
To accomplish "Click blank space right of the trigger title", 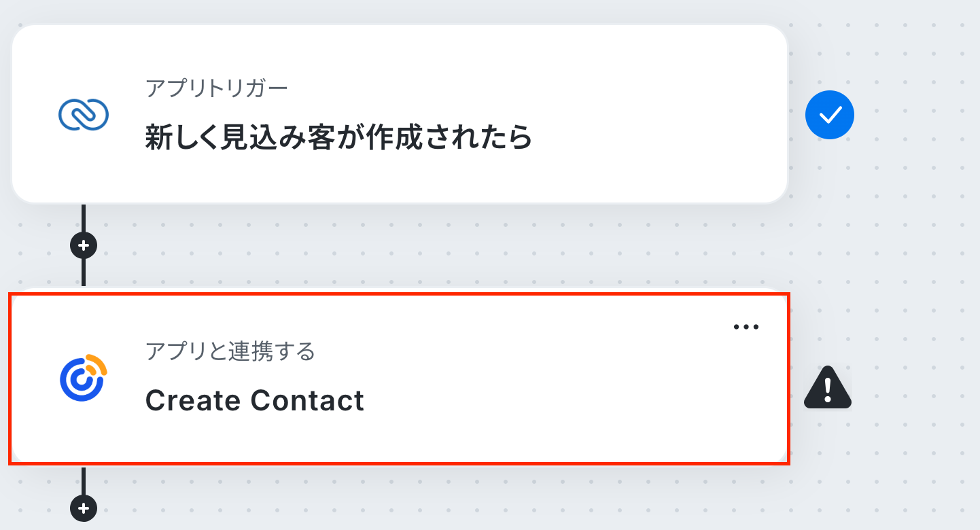I will point(652,139).
